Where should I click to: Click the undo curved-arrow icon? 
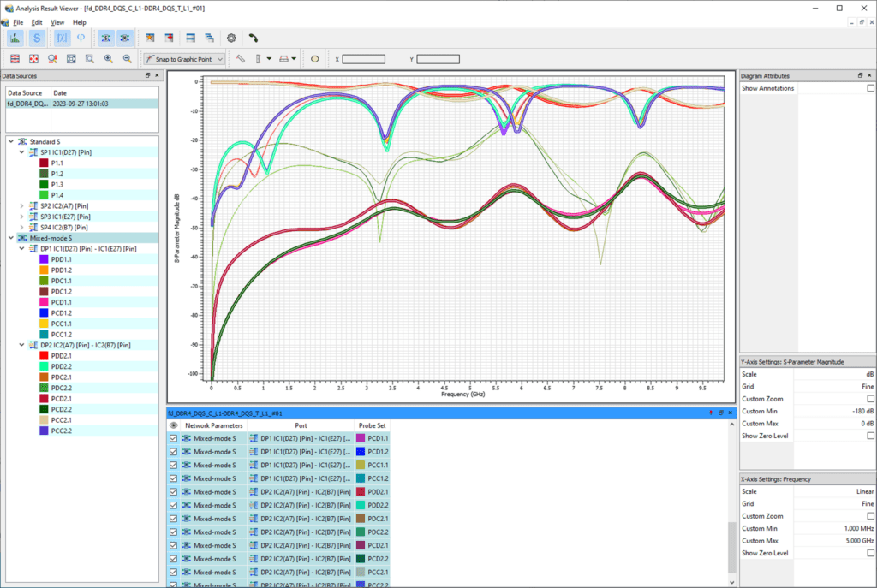(x=254, y=38)
